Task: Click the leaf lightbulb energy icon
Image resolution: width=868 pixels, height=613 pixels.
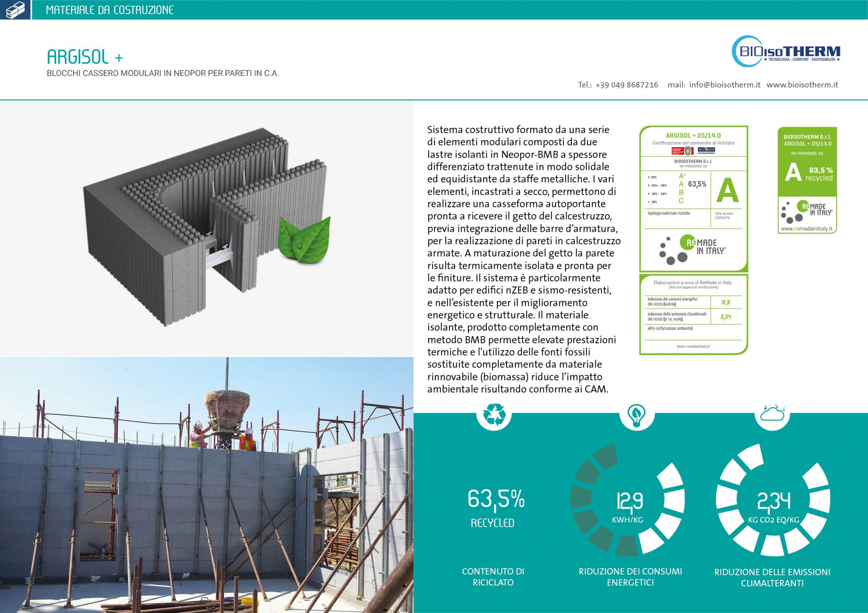Action: [x=636, y=416]
